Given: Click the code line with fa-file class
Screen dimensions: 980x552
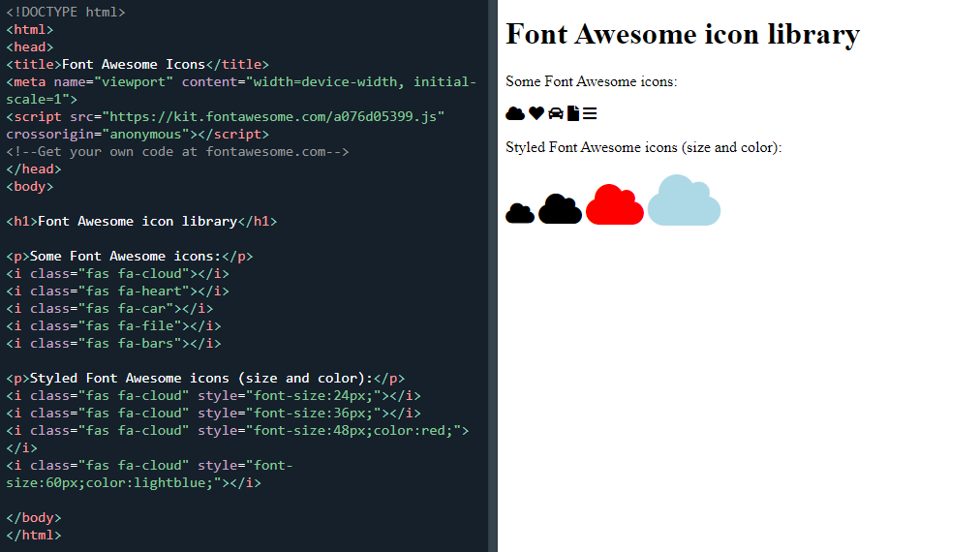Looking at the screenshot, I should coord(113,326).
